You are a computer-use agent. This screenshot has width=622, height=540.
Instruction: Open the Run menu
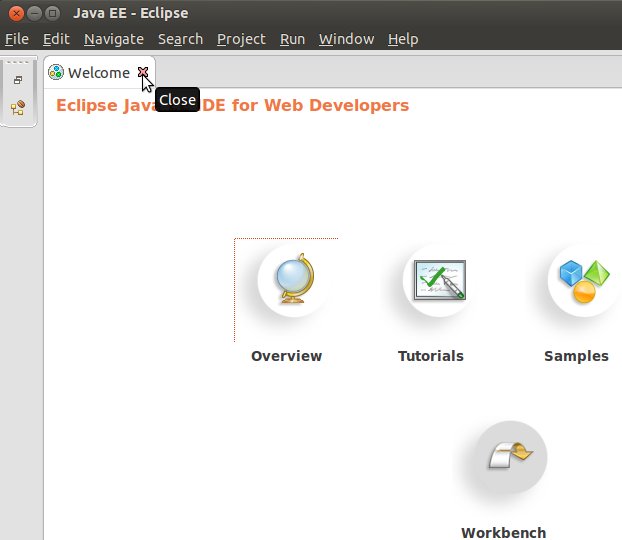[292, 39]
